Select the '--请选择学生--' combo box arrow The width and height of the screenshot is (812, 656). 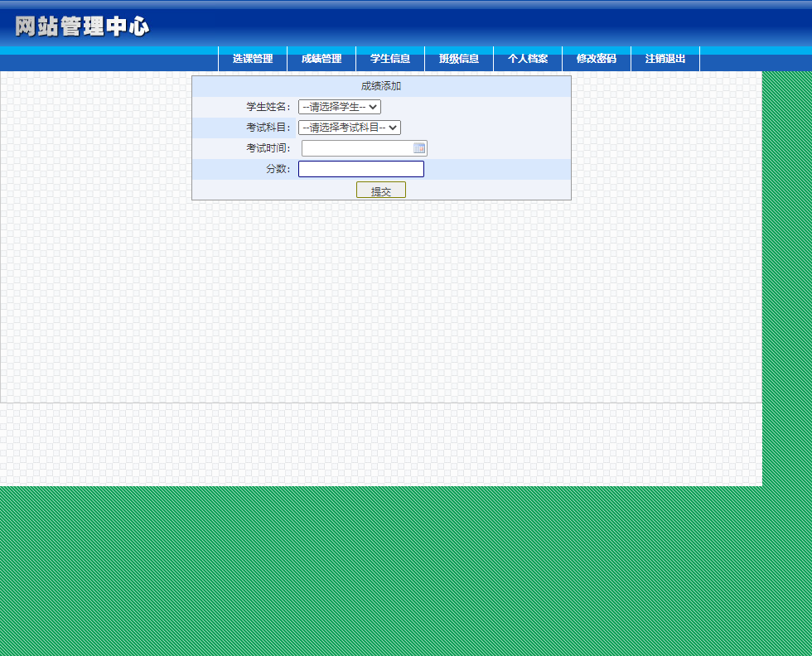pos(370,107)
